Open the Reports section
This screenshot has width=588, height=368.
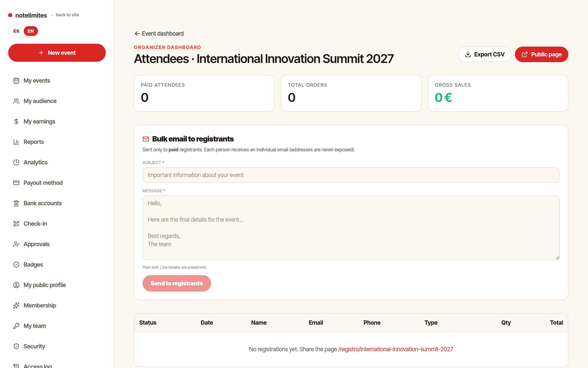click(x=57, y=142)
